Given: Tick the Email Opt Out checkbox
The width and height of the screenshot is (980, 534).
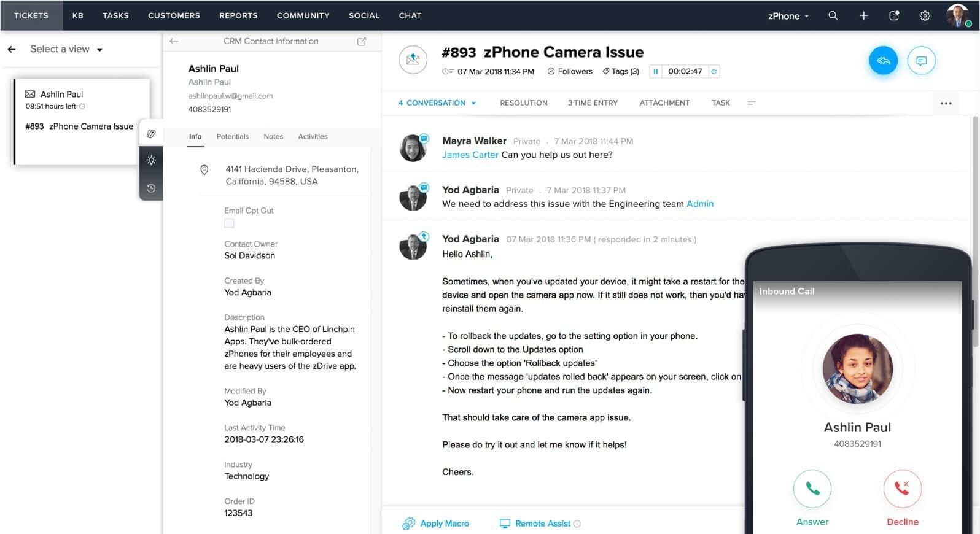Looking at the screenshot, I should [x=229, y=223].
